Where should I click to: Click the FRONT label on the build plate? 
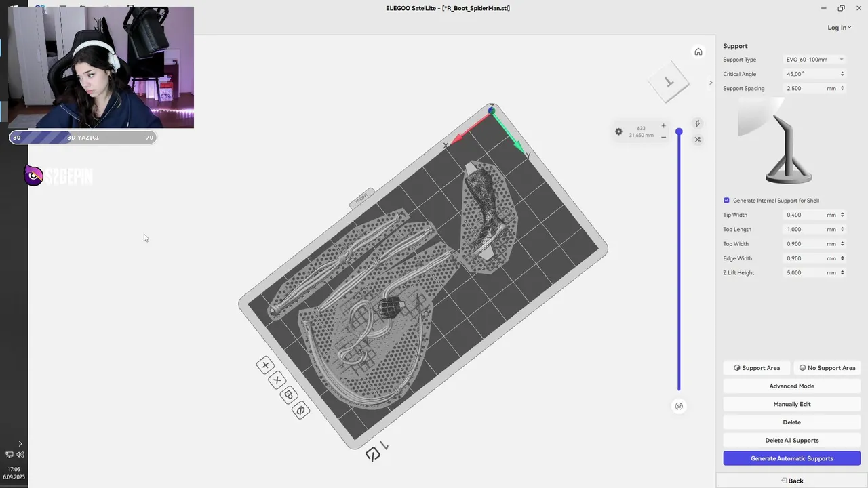[362, 197]
